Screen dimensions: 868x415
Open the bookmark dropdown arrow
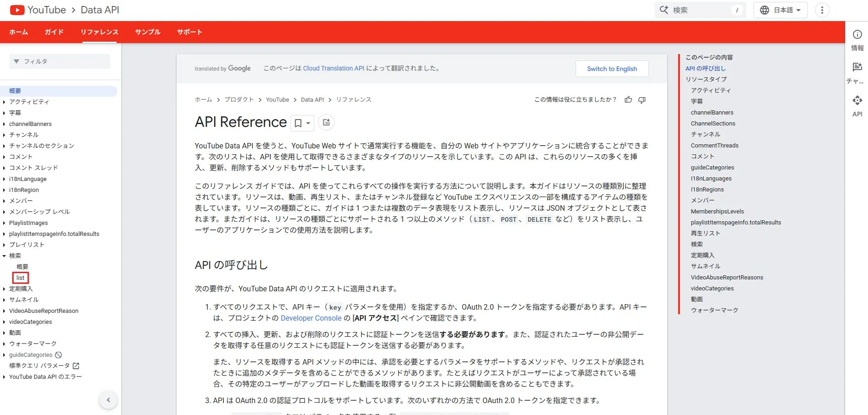pos(308,123)
